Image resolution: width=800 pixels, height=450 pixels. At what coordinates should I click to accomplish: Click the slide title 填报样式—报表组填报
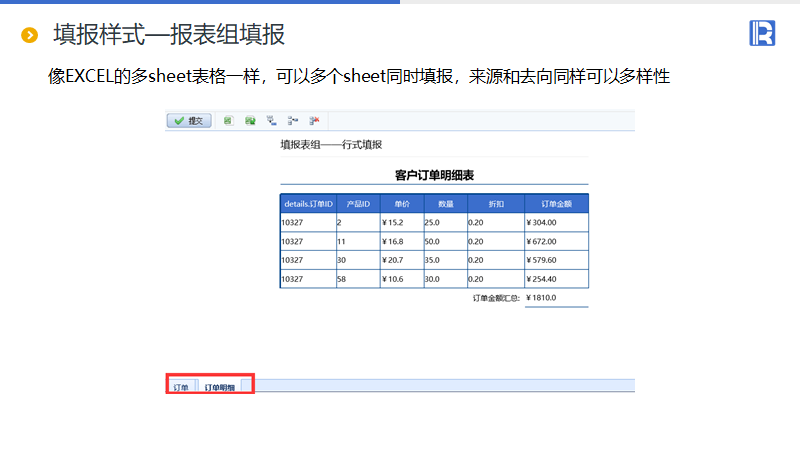click(x=169, y=35)
